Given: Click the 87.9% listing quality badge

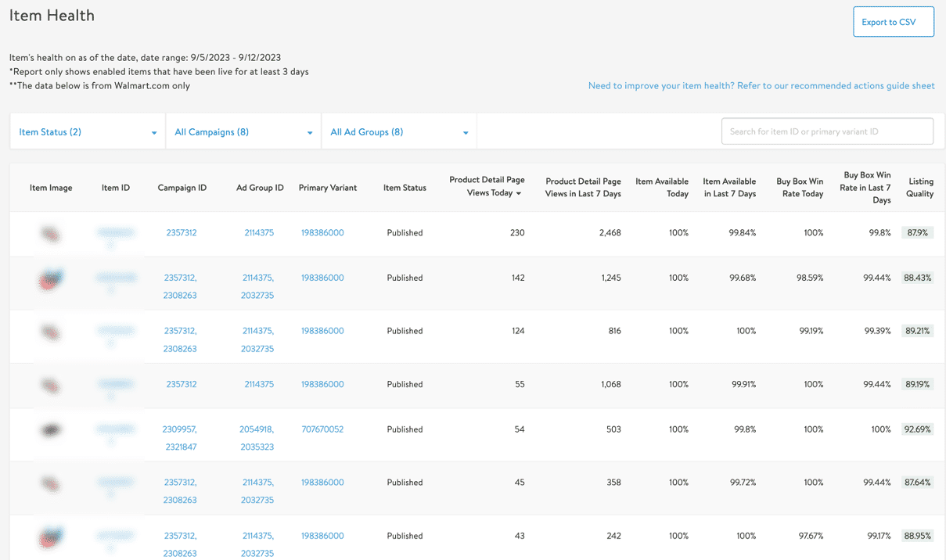Looking at the screenshot, I should [917, 233].
